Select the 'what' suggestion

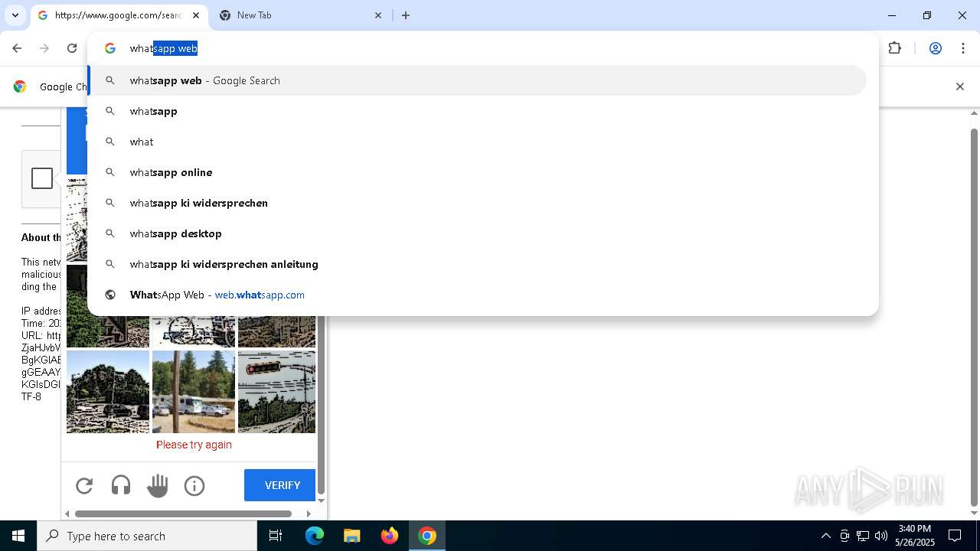478,142
